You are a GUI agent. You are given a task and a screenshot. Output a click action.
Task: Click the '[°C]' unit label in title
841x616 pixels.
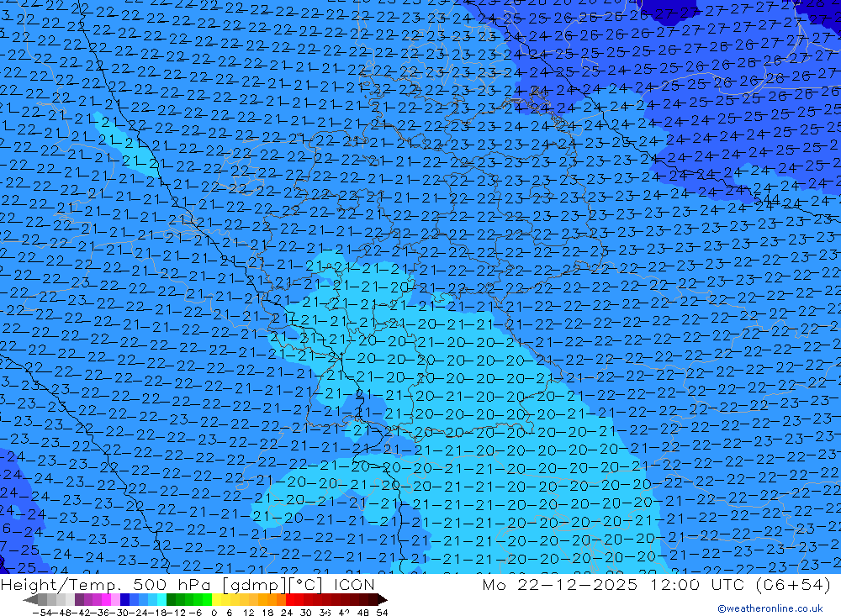click(x=305, y=584)
